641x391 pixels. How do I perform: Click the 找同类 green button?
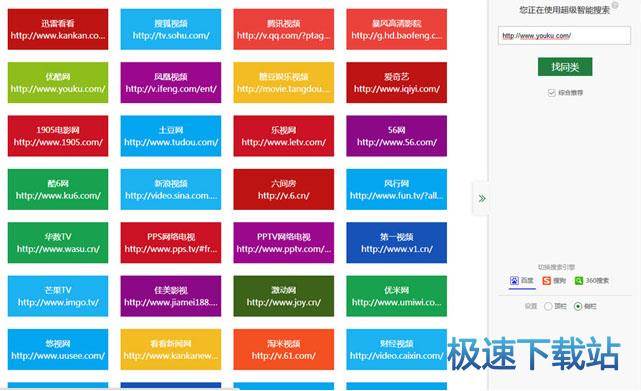click(565, 67)
